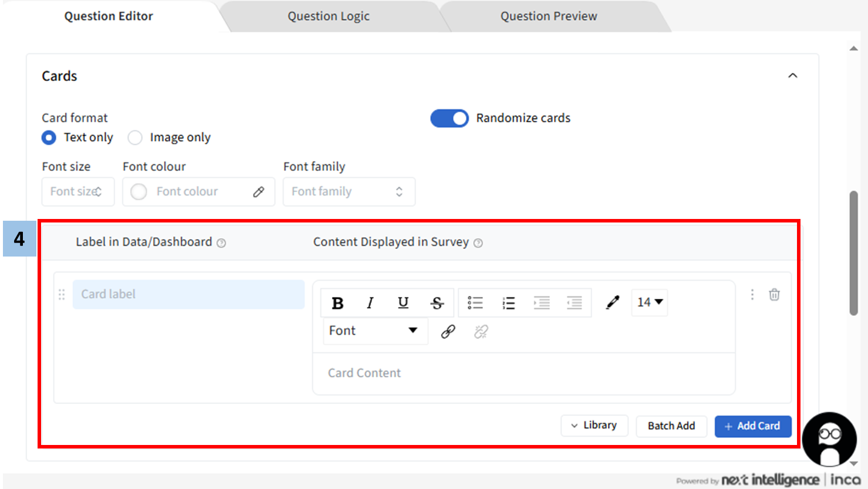The height and width of the screenshot is (489, 868).
Task: Disable the Randomize cards switch
Action: coord(450,118)
